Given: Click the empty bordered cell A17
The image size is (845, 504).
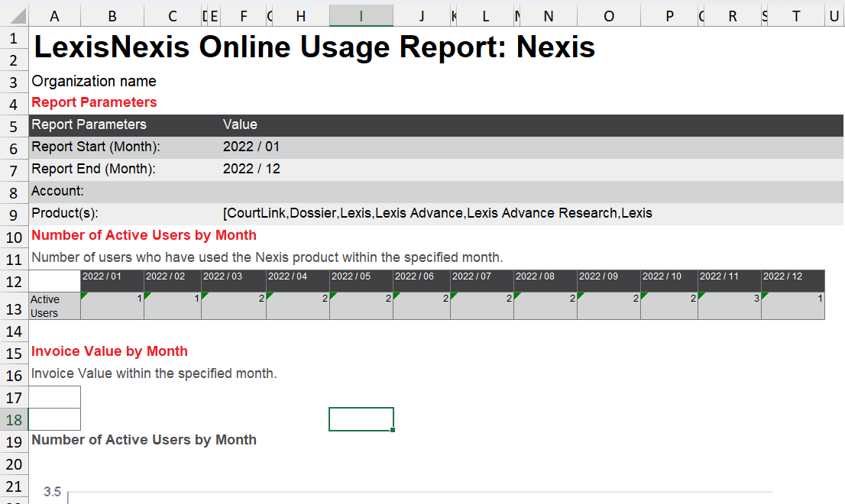Looking at the screenshot, I should (54, 397).
